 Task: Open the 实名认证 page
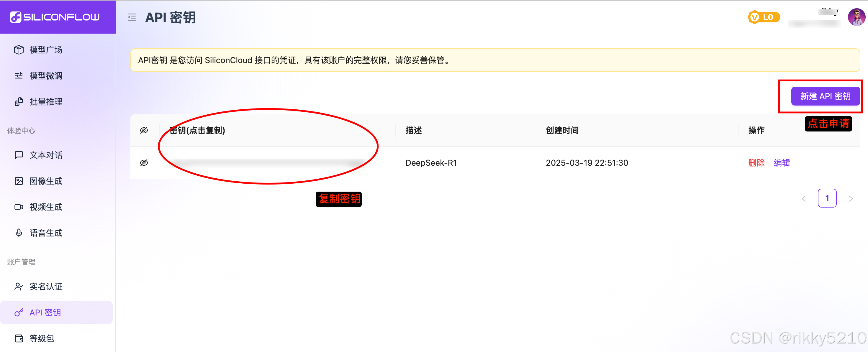click(x=45, y=286)
